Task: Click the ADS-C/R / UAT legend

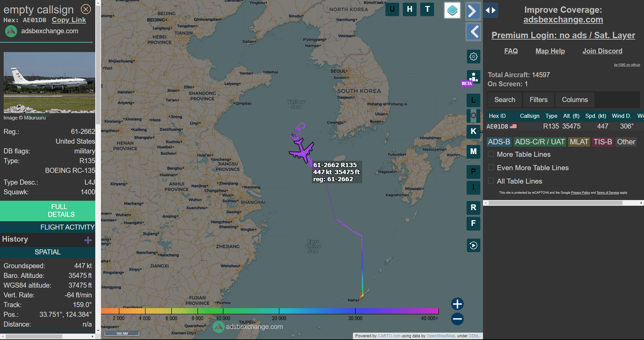Action: click(x=540, y=142)
